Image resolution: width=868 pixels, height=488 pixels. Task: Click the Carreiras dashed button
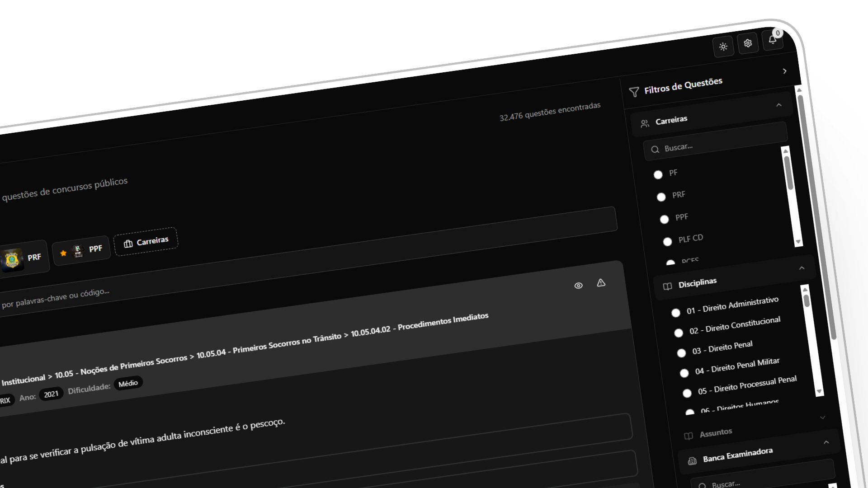click(146, 242)
